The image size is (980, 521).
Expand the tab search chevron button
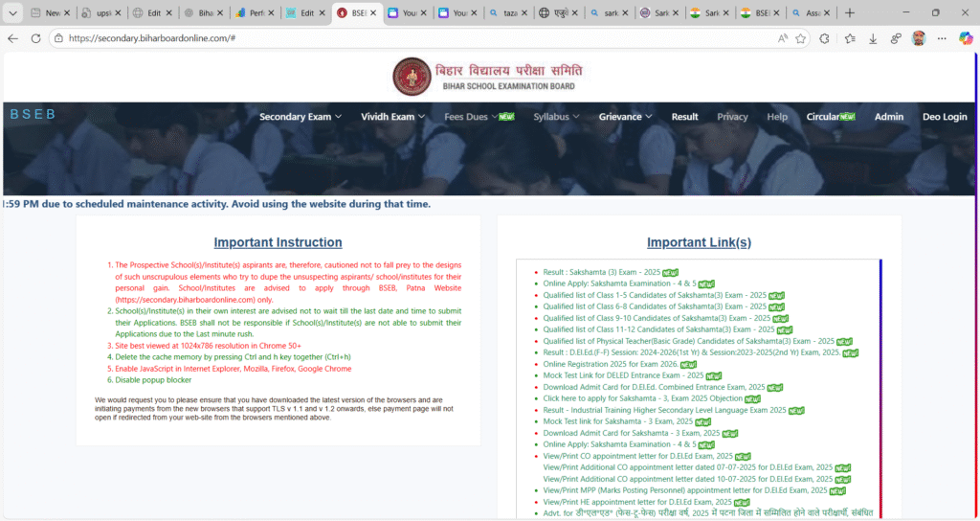12,12
